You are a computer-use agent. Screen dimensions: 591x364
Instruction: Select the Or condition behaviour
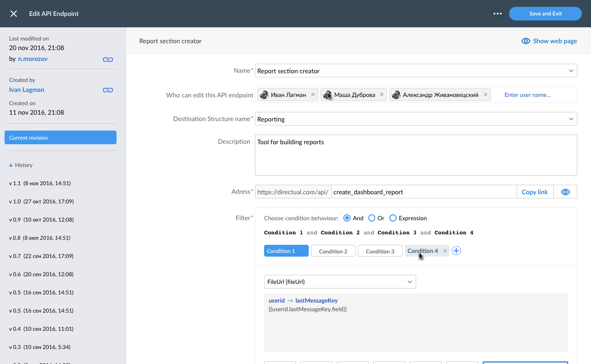click(372, 218)
